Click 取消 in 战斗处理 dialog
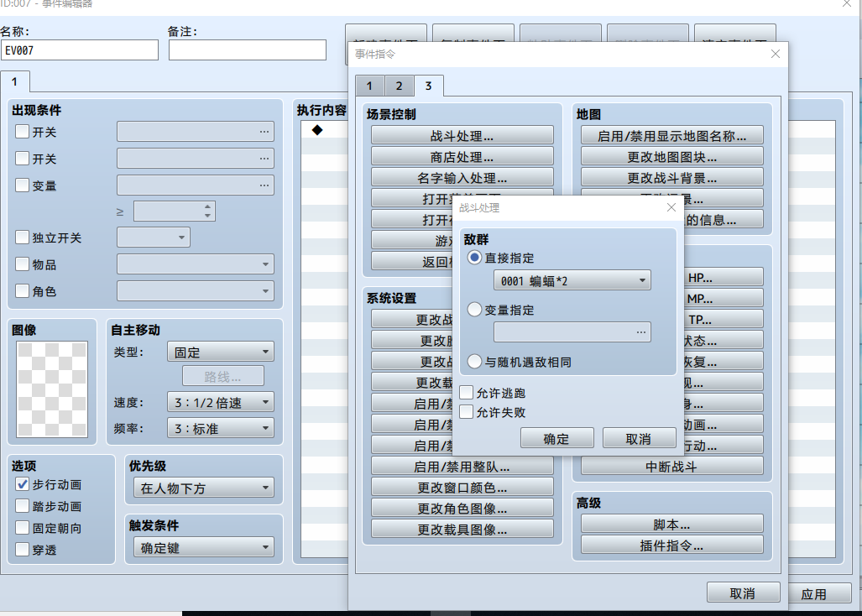This screenshot has height=616, width=862. pyautogui.click(x=639, y=439)
